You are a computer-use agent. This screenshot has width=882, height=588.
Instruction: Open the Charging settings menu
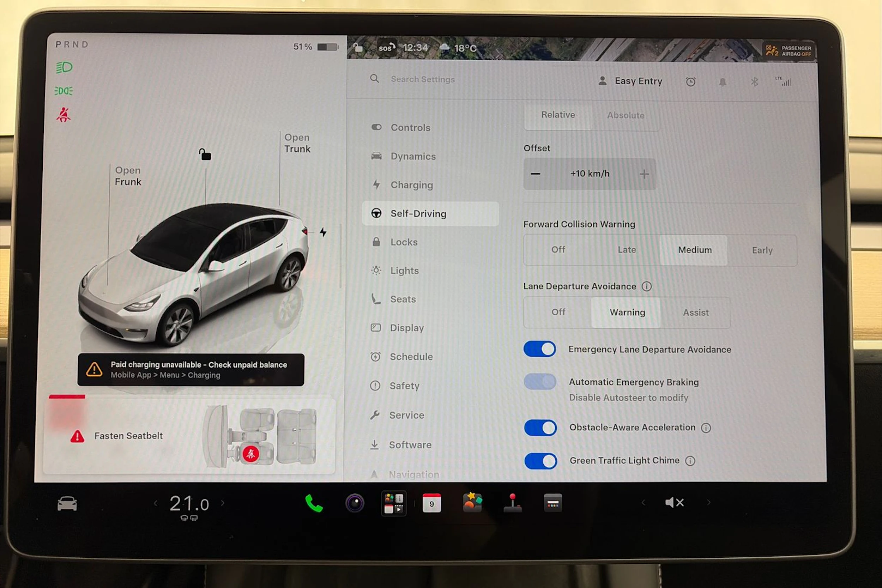tap(430, 185)
